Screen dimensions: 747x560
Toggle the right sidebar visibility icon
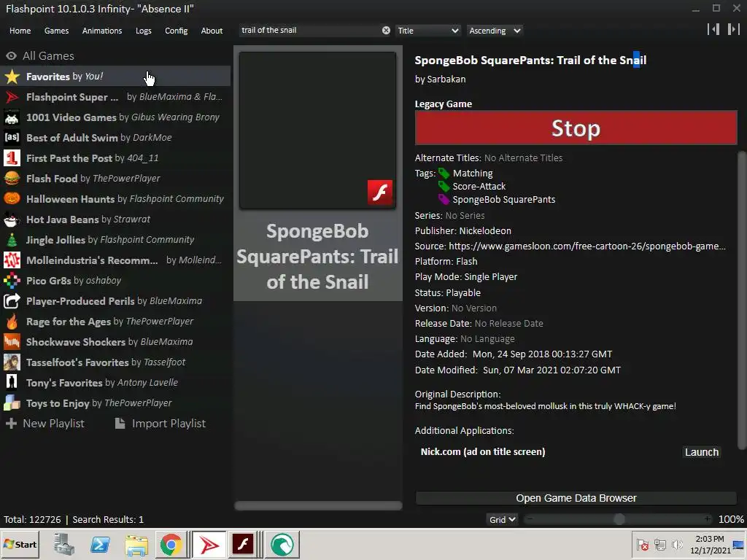734,29
